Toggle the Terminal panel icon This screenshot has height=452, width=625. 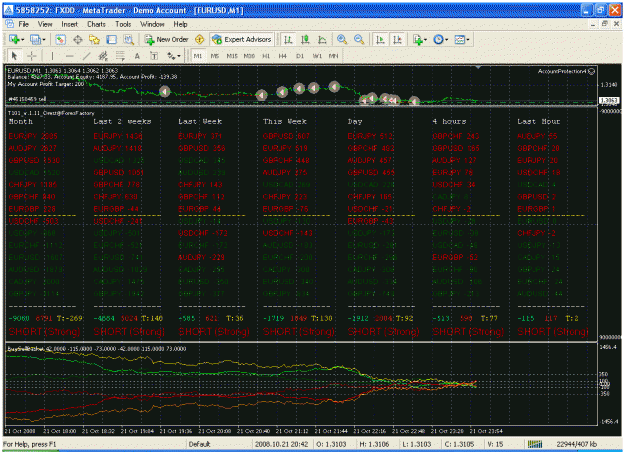coord(112,39)
